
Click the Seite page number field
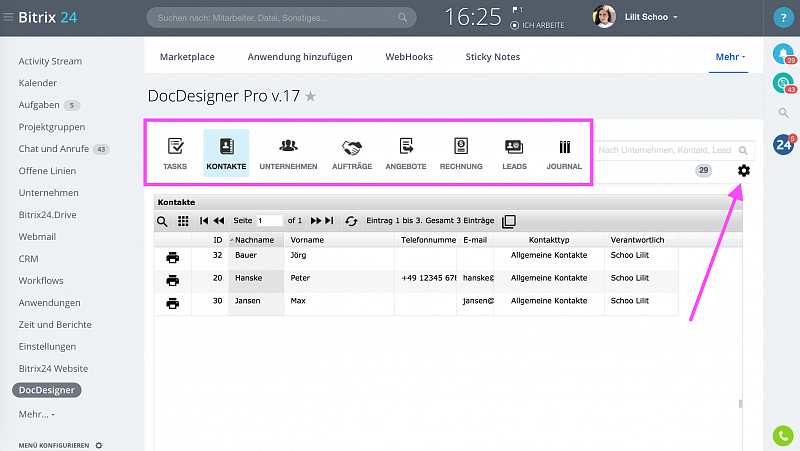tap(269, 220)
